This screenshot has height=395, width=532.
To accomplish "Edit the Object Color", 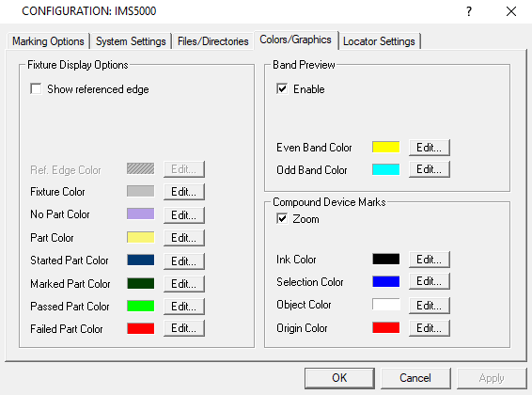I will (x=430, y=306).
